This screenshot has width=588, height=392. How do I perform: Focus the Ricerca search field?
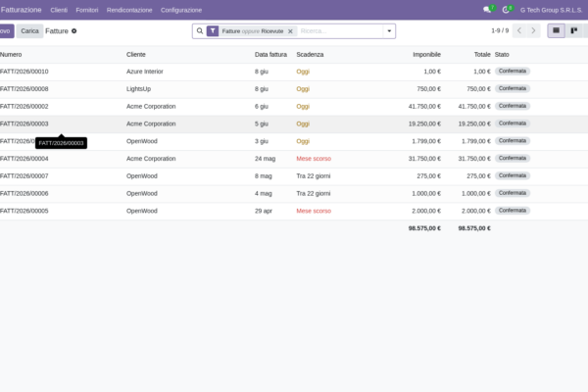340,31
